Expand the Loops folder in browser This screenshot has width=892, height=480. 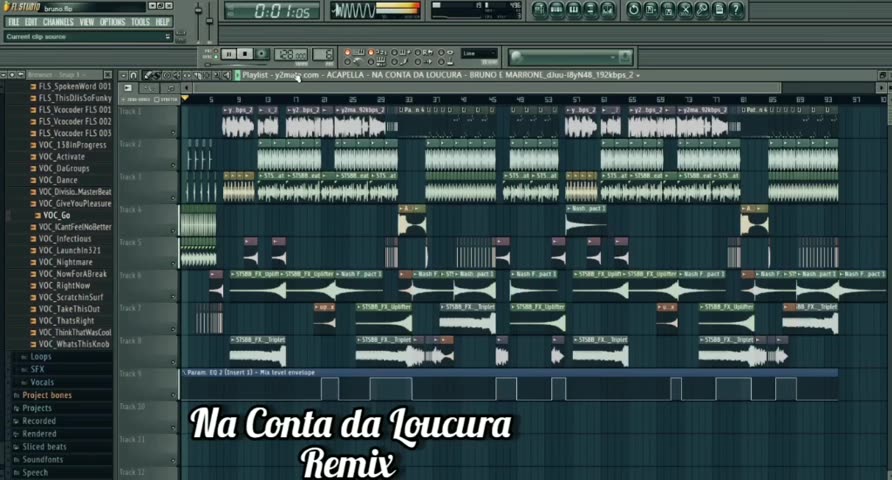[41, 356]
